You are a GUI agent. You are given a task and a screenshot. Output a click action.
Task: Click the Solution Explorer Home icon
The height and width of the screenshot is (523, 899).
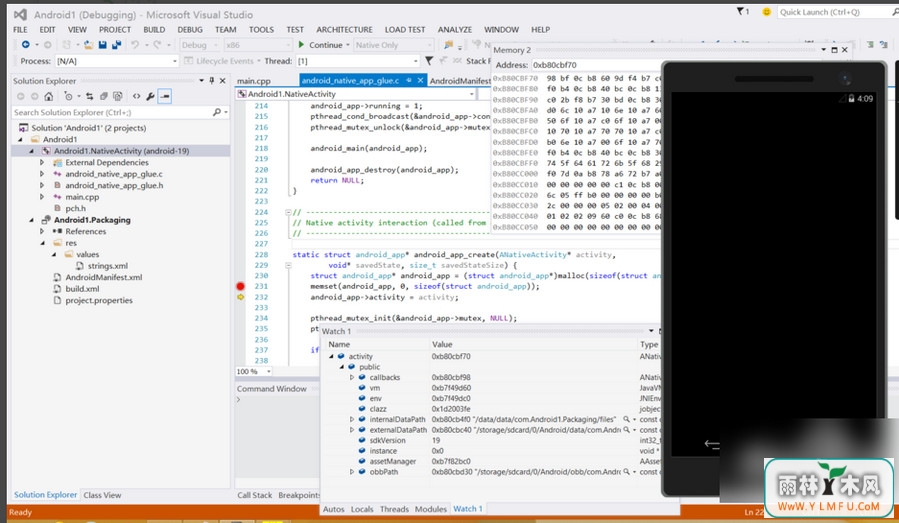point(49,96)
